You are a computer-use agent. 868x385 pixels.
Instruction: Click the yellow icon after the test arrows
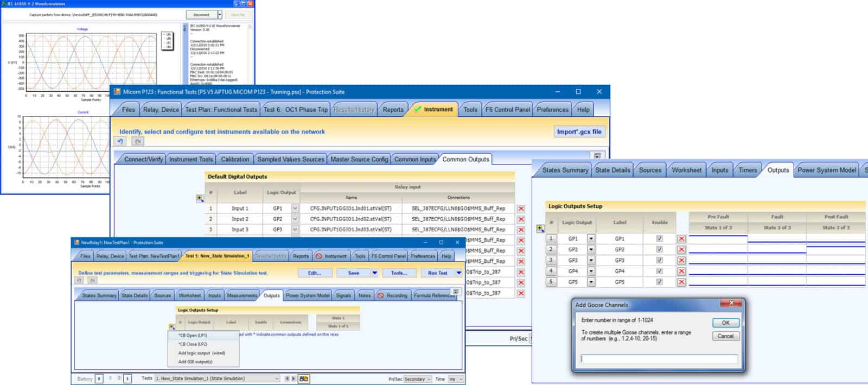[x=304, y=379]
